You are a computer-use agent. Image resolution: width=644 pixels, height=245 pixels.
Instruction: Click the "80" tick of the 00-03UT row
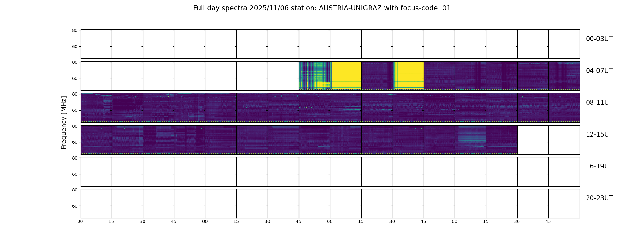pyautogui.click(x=75, y=30)
